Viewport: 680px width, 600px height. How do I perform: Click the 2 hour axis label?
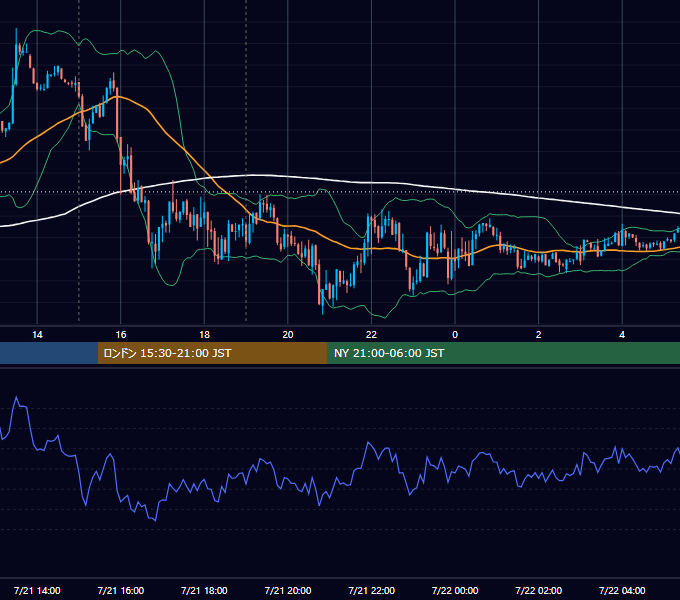[x=539, y=335]
